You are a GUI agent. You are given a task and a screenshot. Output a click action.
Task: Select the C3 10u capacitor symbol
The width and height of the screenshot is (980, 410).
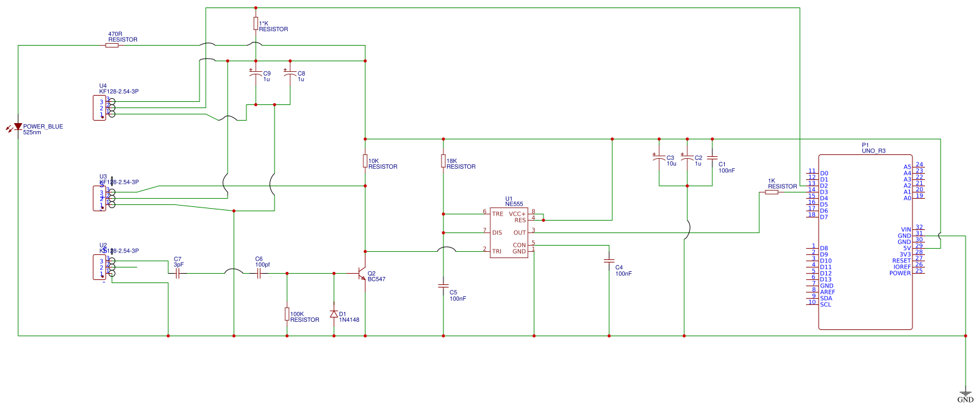coord(659,158)
